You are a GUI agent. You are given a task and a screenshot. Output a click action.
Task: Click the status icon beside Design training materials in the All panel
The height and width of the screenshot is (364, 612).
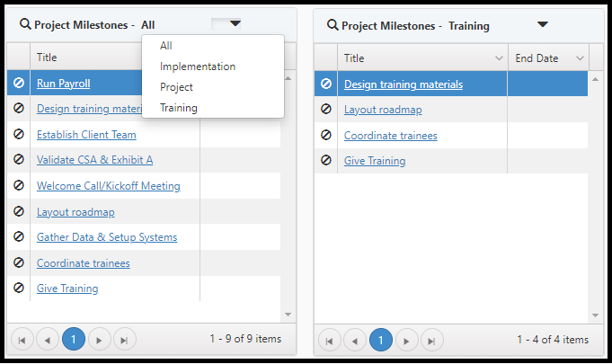point(18,108)
